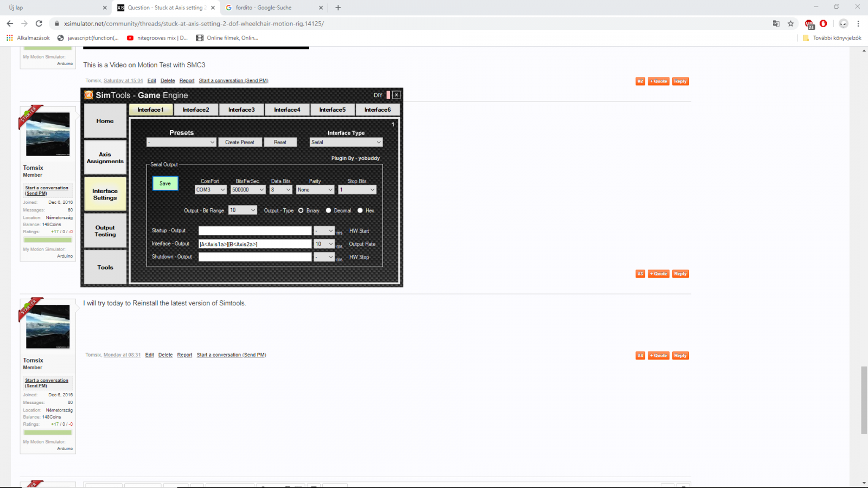This screenshot has width=868, height=488.
Task: Click Report link on Monday post
Action: tap(184, 355)
